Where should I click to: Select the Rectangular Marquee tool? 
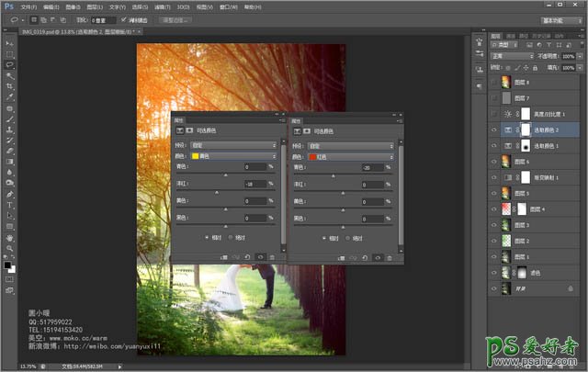coord(9,54)
